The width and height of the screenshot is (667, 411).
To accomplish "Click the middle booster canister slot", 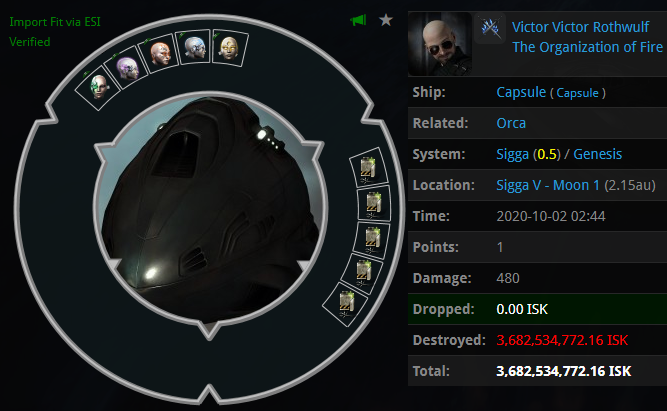I will (372, 240).
